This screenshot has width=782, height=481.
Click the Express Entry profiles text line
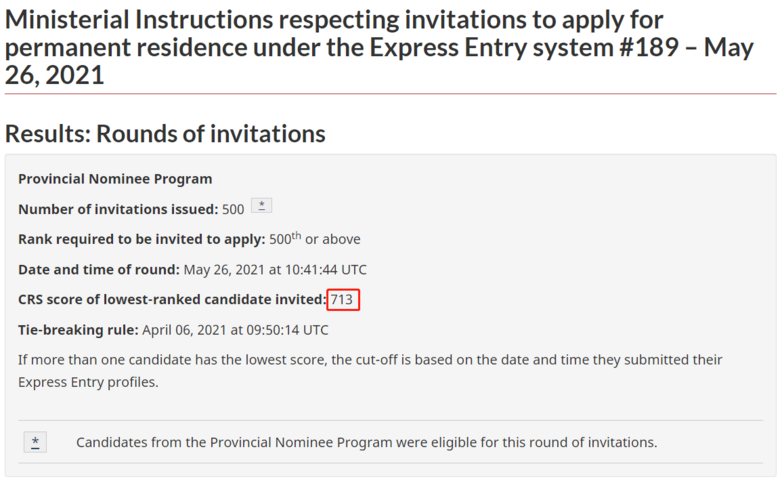coord(88,382)
